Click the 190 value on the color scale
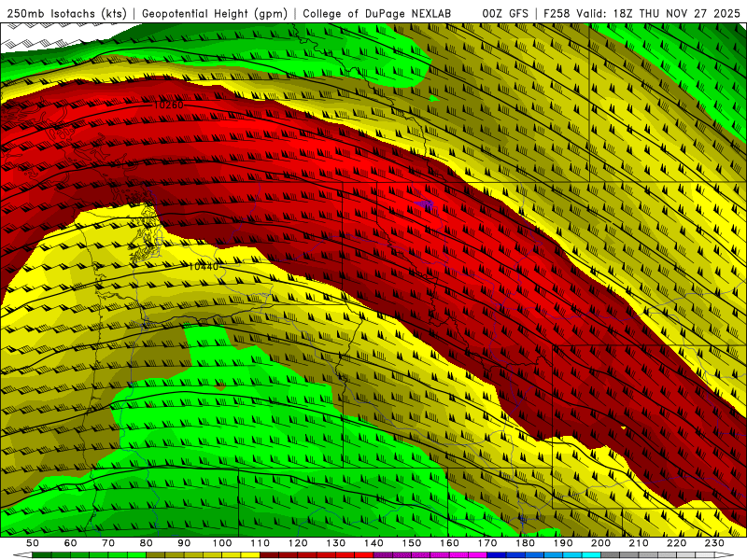The image size is (747, 560). (563, 543)
